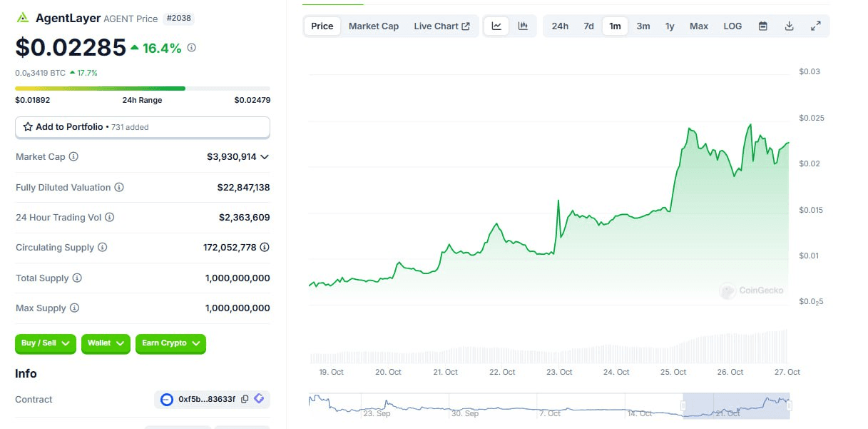868x429 pixels.
Task: Toggle LOG scale on the chart
Action: click(732, 26)
